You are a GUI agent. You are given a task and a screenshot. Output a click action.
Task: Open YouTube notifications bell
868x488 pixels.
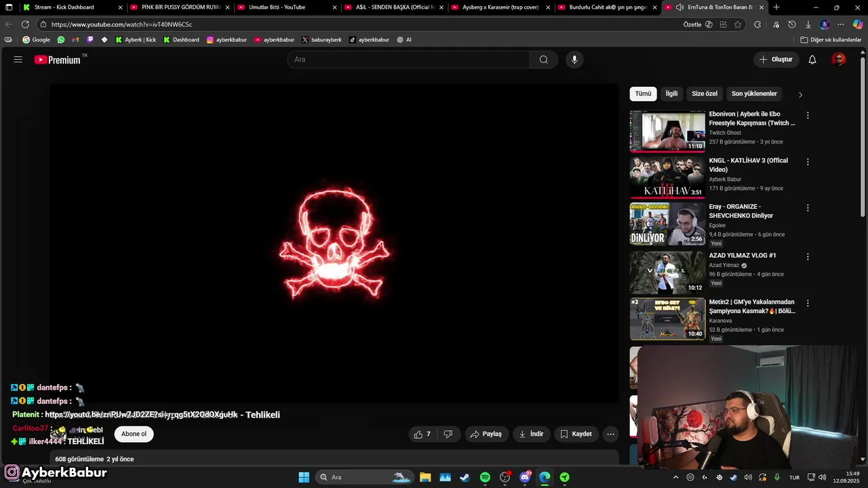click(812, 60)
